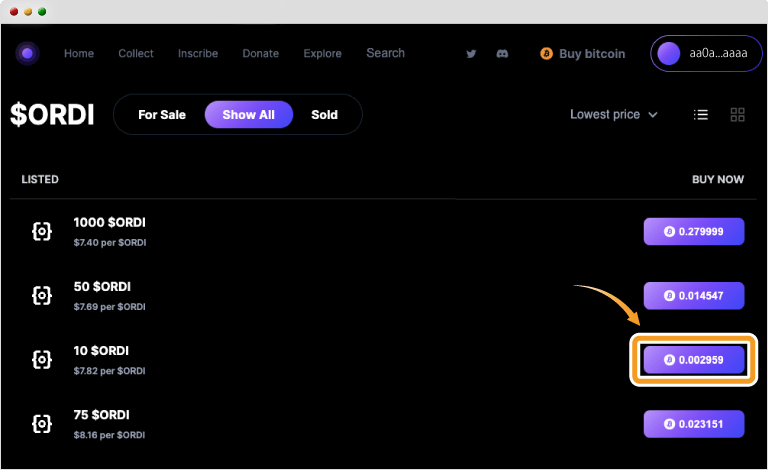Click the inscription icon for 75 $ORDI
Viewport: 768px width, 470px height.
pyautogui.click(x=42, y=423)
